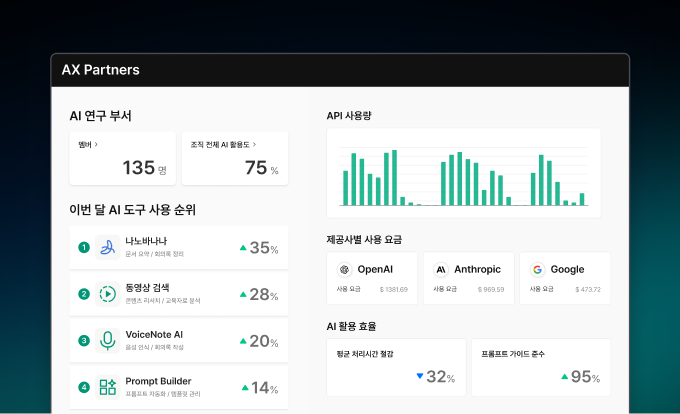Click the 28% usage value
The image size is (680, 414).
(x=264, y=295)
